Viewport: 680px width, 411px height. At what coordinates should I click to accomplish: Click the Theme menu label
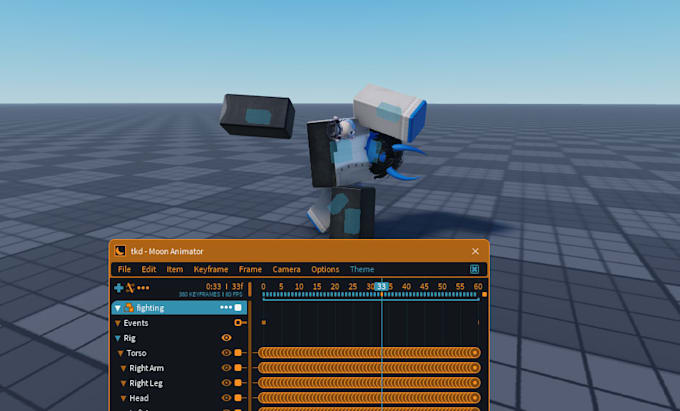click(x=362, y=269)
